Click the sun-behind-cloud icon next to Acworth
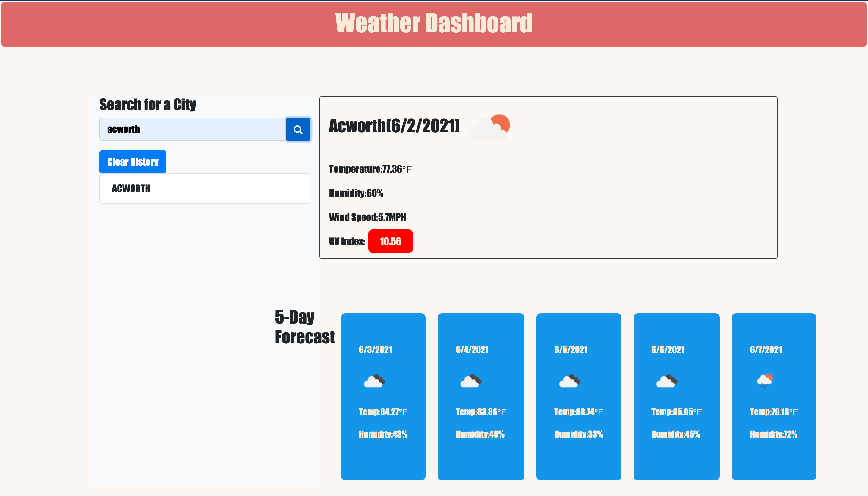Screen dimensions: 868x496 [490, 126]
